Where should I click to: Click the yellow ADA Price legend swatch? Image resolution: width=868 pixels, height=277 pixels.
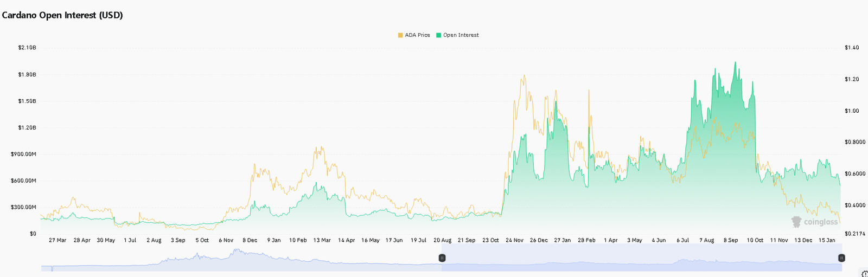400,35
